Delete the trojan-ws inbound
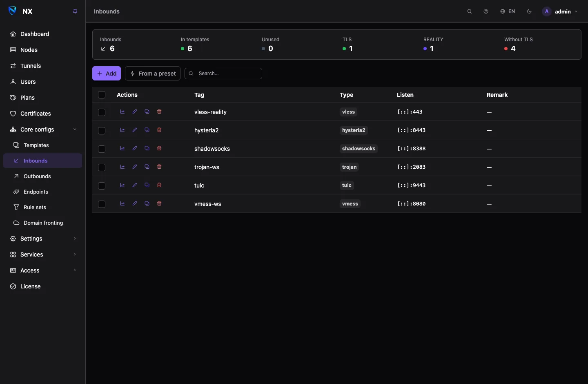 click(x=159, y=167)
